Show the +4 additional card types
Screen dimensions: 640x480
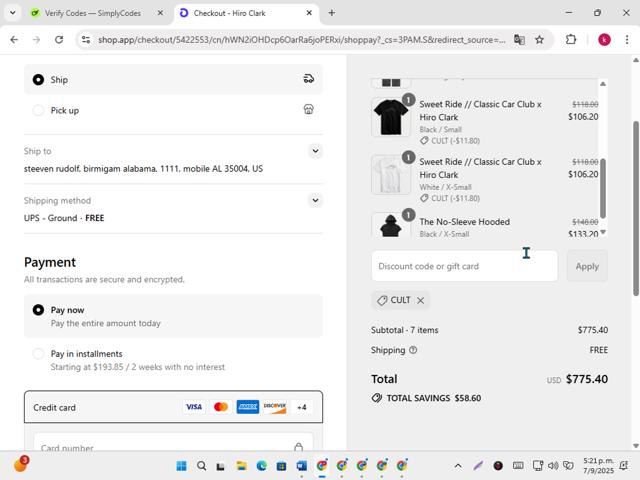click(302, 407)
